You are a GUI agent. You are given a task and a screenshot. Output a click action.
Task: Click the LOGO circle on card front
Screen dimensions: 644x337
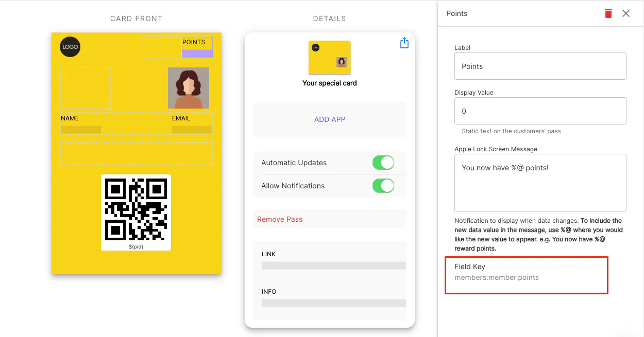[x=70, y=47]
